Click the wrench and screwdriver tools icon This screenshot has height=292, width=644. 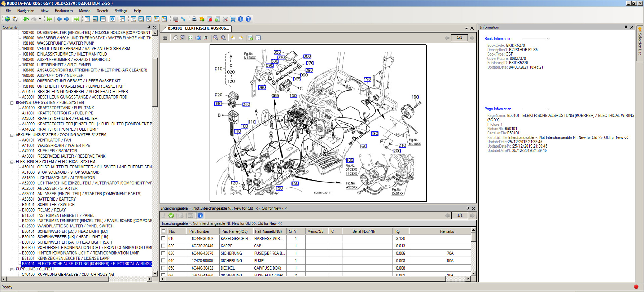click(225, 19)
